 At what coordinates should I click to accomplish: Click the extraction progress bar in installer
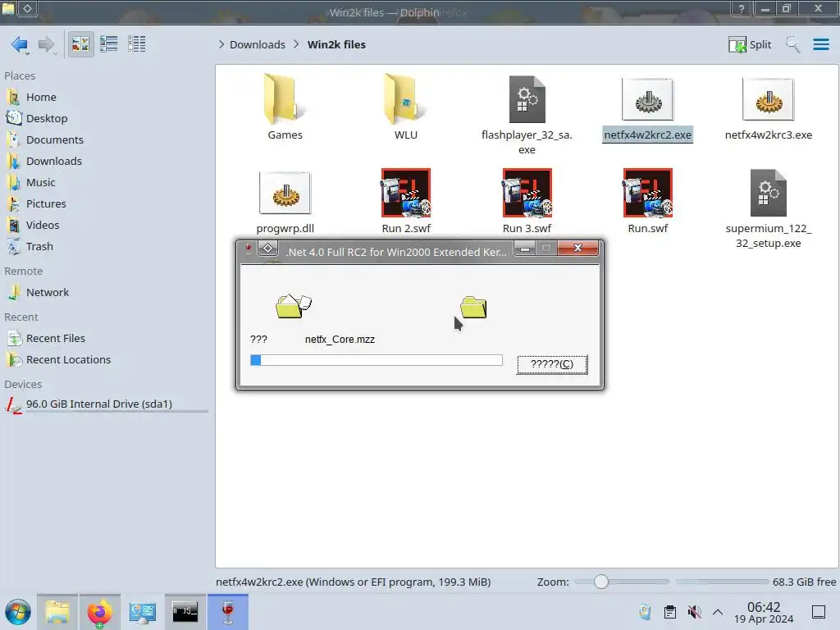click(x=376, y=360)
